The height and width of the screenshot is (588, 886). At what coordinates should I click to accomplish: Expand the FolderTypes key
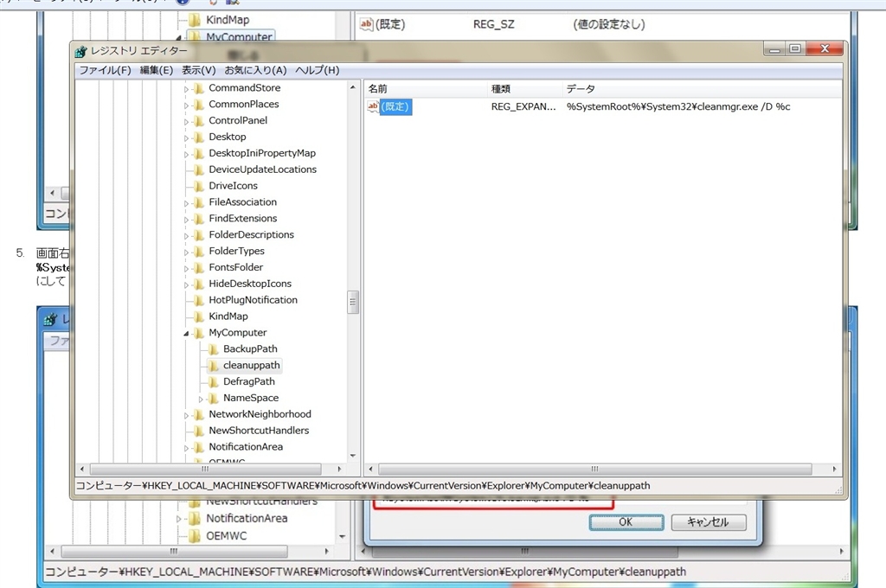point(186,252)
